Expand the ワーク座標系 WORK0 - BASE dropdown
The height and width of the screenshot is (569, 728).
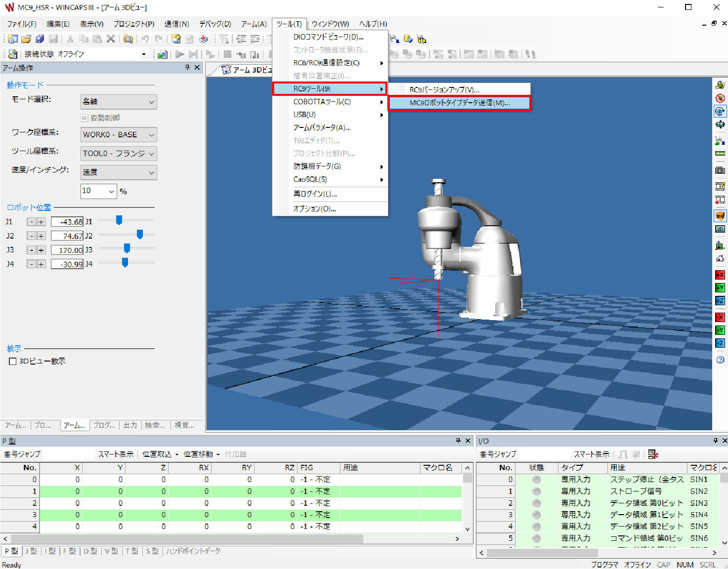119,135
